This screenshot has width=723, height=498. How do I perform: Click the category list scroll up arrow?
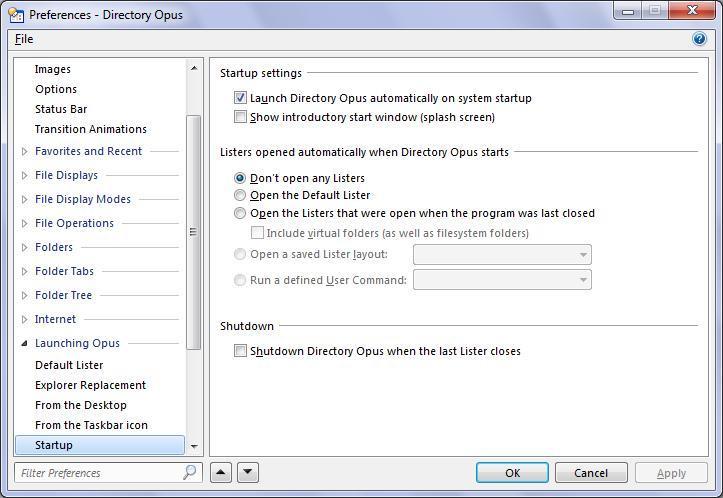point(194,68)
